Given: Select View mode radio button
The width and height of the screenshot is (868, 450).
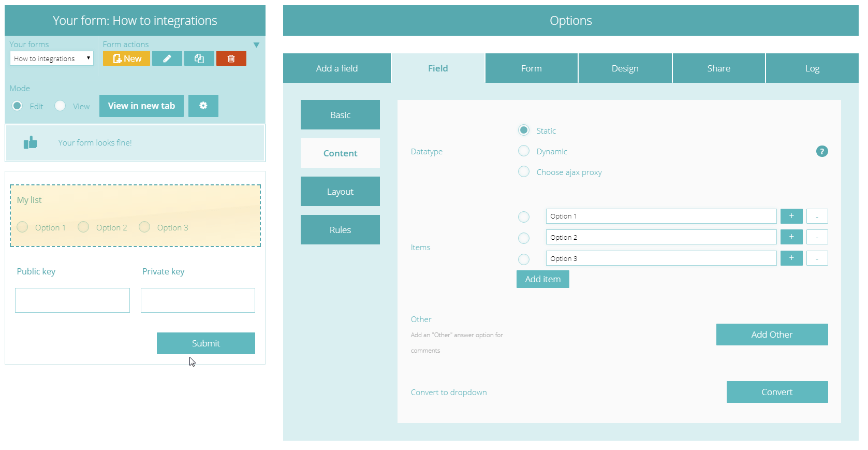Looking at the screenshot, I should 60,106.
